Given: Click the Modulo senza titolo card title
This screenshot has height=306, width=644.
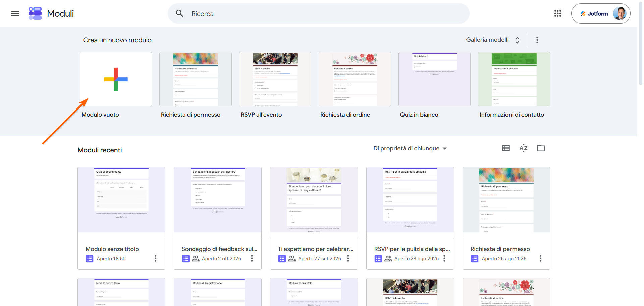Looking at the screenshot, I should (112, 249).
